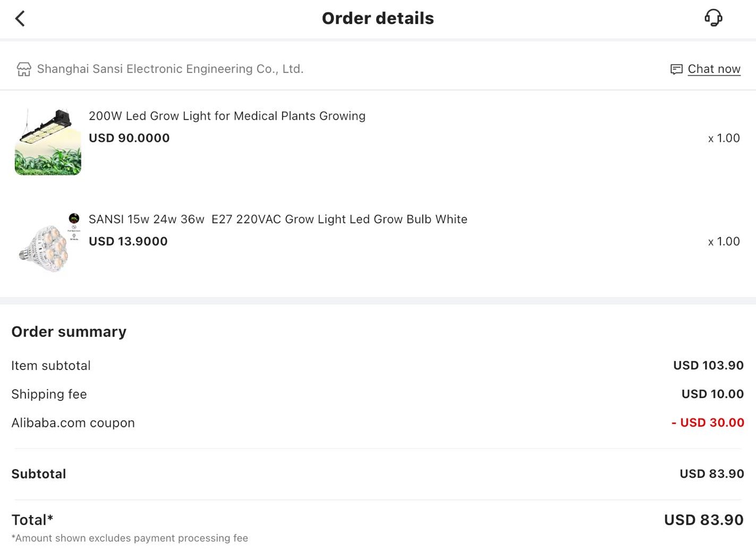Screen dimensions: 756x556
Task: Select the 200W Led Grow Light title
Action: [227, 116]
